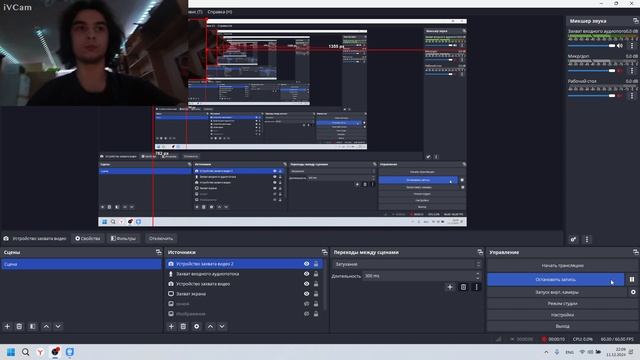Open source properties gear in Источники toolbar
The height and width of the screenshot is (360, 640).
coord(197,327)
